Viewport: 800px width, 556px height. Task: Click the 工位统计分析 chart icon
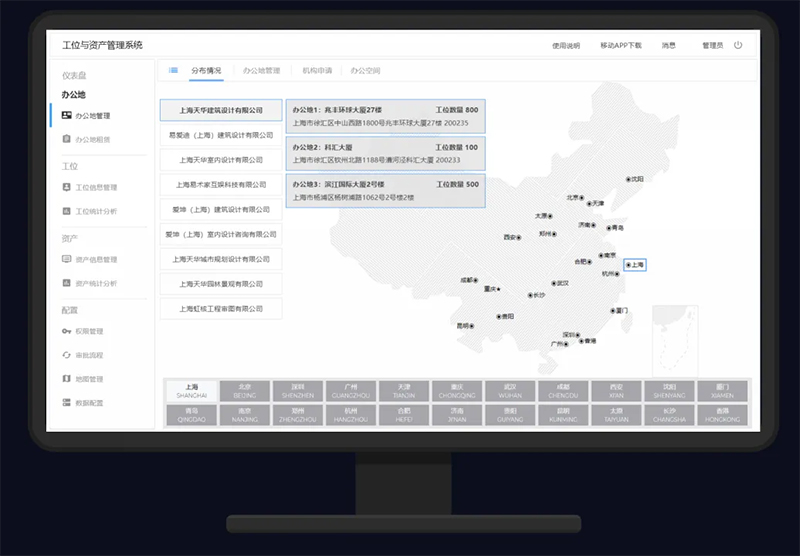[x=66, y=211]
